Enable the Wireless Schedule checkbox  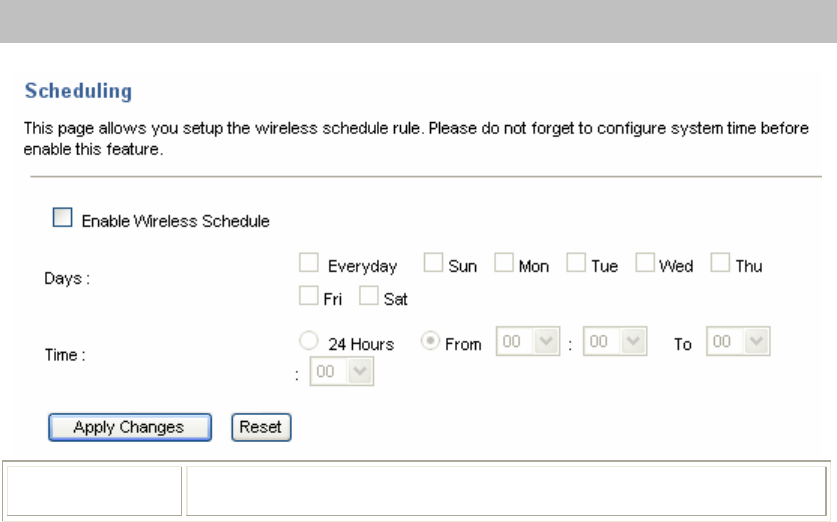[62, 218]
